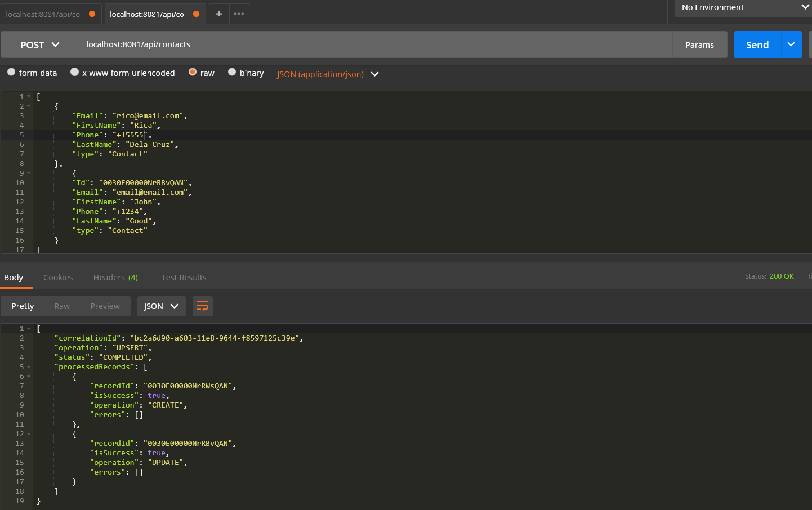Open the Send button dropdown arrow
The image size is (812, 510).
(791, 44)
